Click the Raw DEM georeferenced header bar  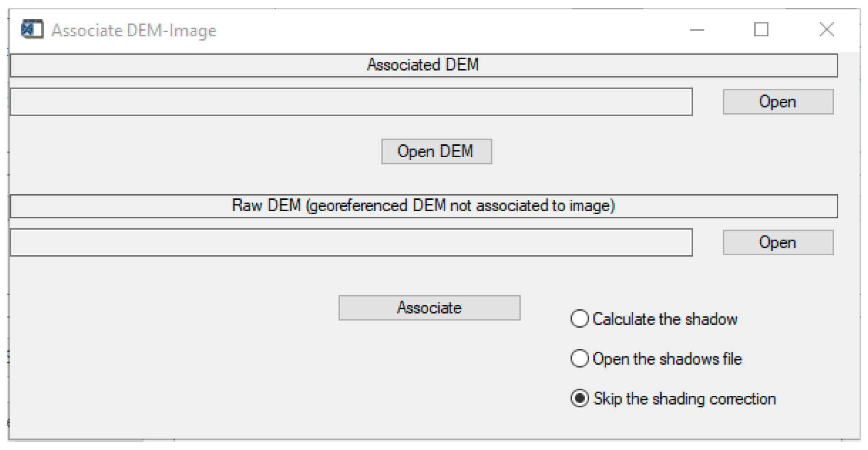click(423, 206)
